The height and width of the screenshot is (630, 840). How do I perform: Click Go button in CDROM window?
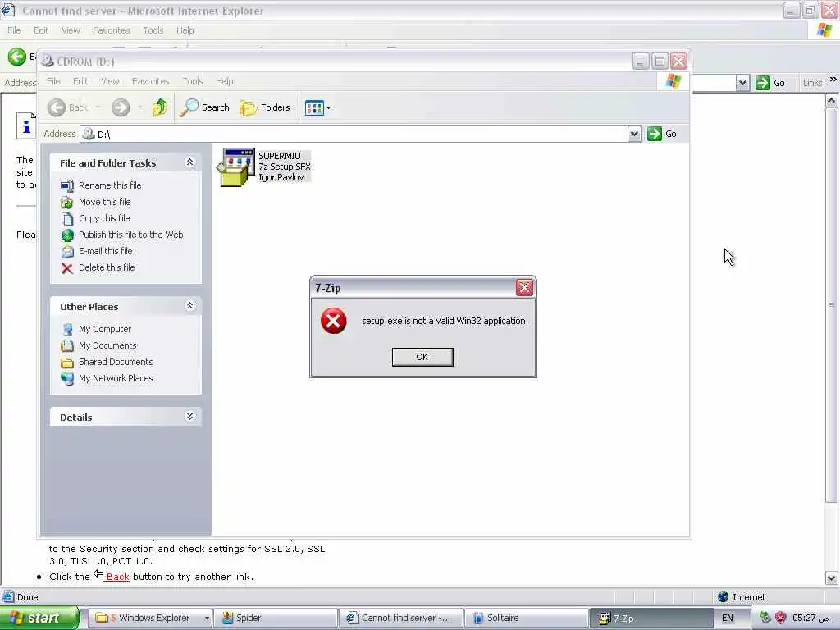click(x=662, y=134)
